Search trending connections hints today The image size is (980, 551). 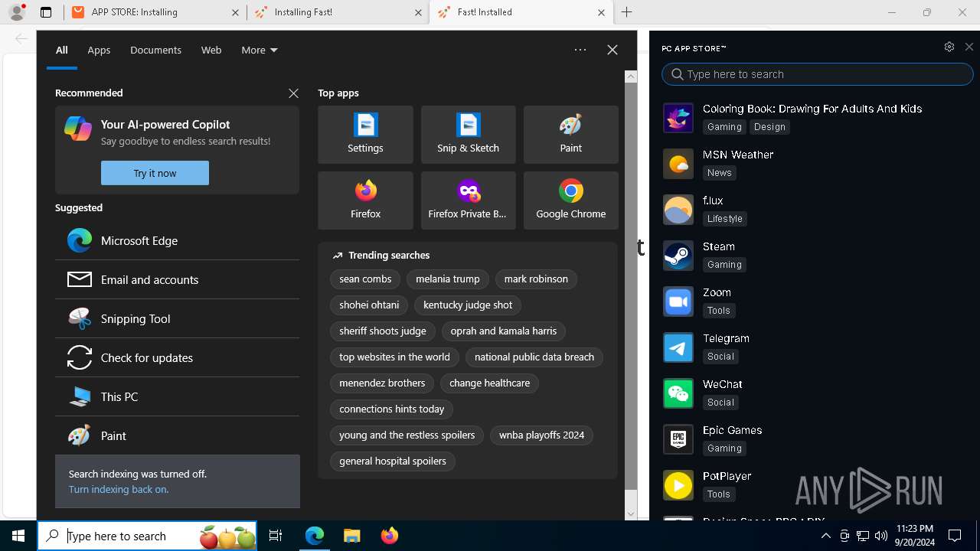coord(391,409)
